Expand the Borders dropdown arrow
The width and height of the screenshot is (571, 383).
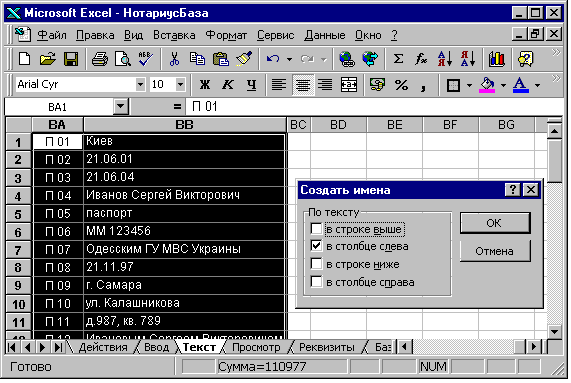(x=470, y=86)
